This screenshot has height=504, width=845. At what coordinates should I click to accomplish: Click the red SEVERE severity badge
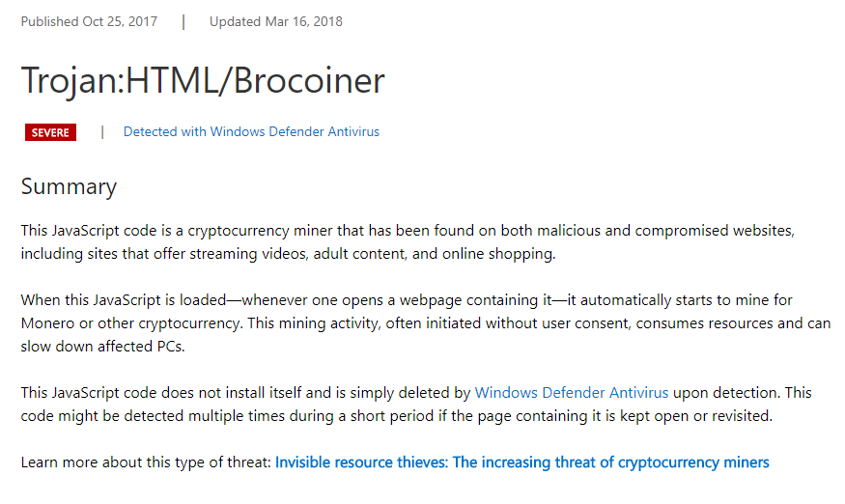[50, 132]
